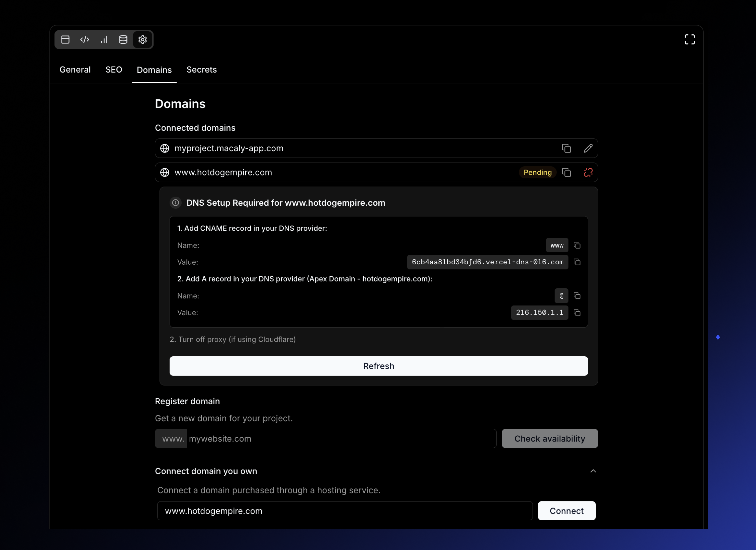Collapse the Connect domain you own section

click(x=593, y=471)
